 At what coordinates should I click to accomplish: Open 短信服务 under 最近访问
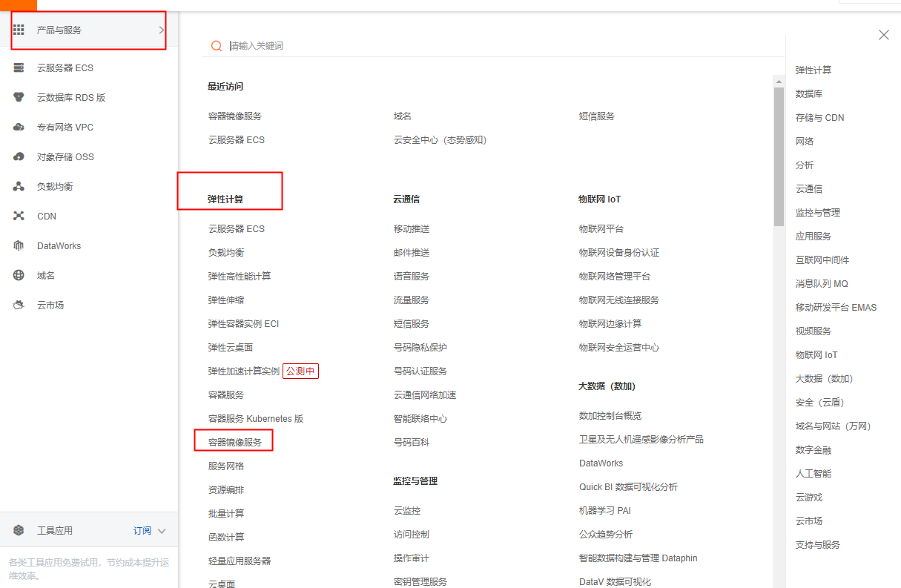pos(597,116)
